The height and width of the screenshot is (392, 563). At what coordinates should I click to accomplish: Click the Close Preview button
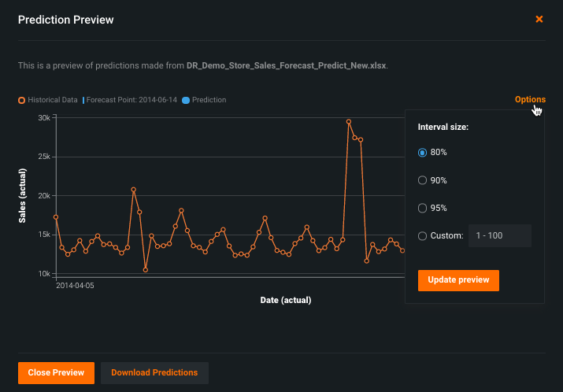pos(56,372)
